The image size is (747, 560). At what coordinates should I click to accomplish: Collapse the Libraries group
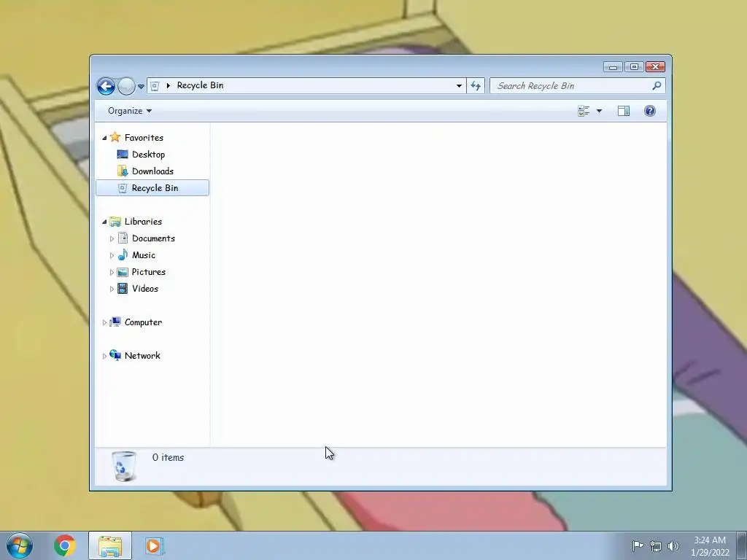point(104,222)
